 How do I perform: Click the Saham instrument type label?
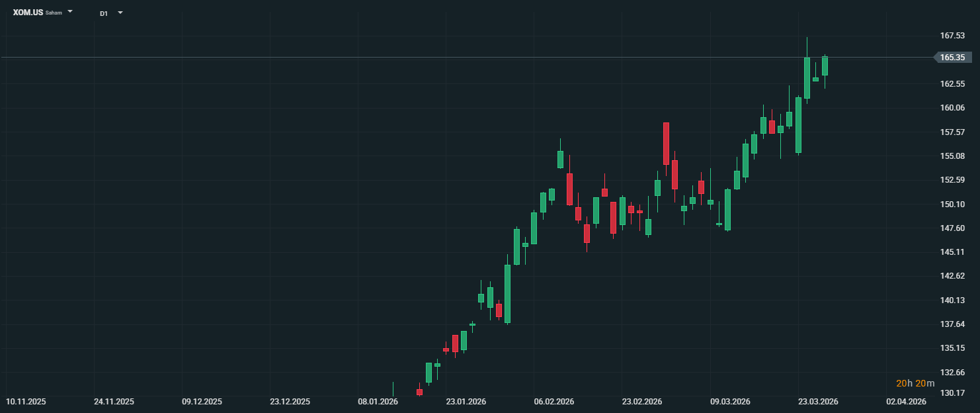click(x=54, y=13)
